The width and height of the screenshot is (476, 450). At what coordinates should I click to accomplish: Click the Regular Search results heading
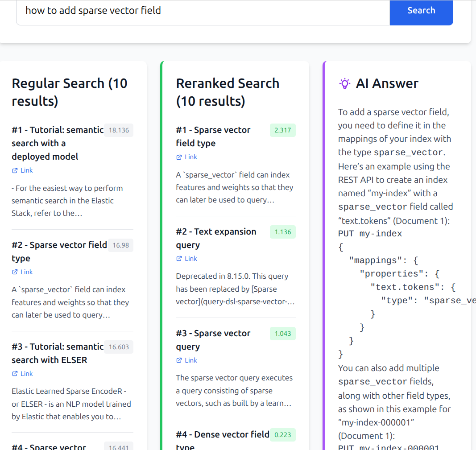[x=69, y=92]
